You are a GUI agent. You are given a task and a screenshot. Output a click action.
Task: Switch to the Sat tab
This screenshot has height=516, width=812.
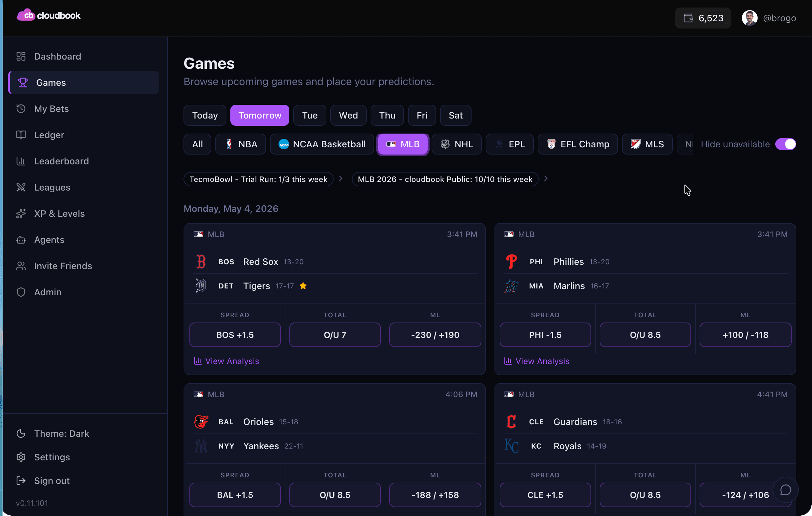tap(455, 115)
